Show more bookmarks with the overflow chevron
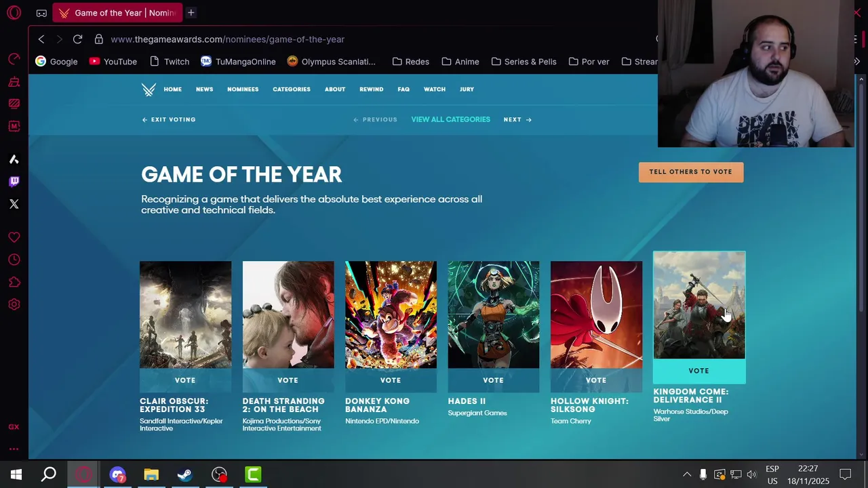 [x=857, y=62]
